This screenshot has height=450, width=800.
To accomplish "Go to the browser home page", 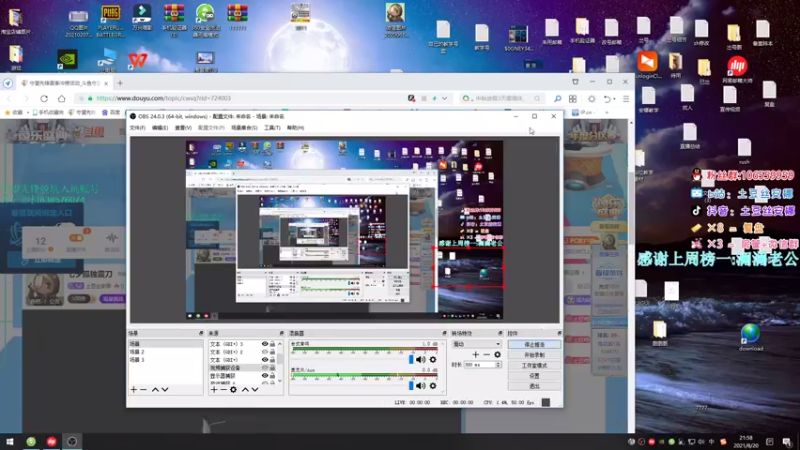I will point(61,98).
